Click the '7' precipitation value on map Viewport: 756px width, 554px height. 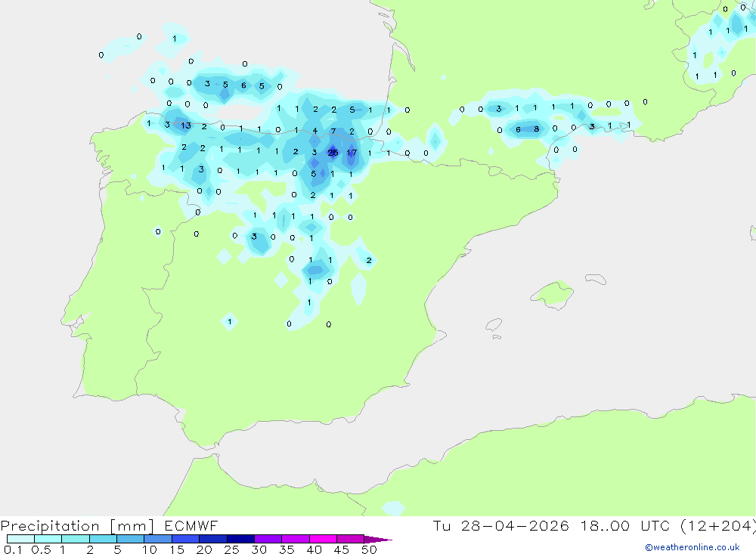coord(333,132)
